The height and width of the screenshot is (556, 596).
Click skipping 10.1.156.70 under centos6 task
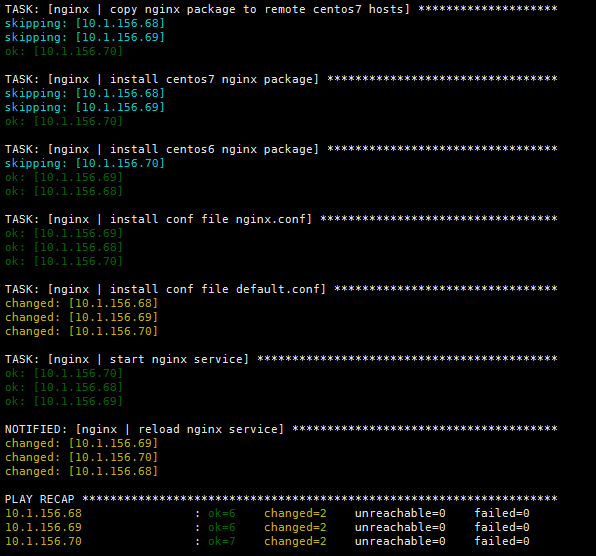pyautogui.click(x=84, y=163)
